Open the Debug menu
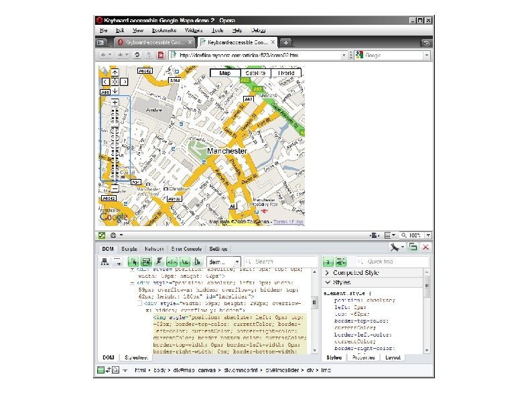 point(258,30)
